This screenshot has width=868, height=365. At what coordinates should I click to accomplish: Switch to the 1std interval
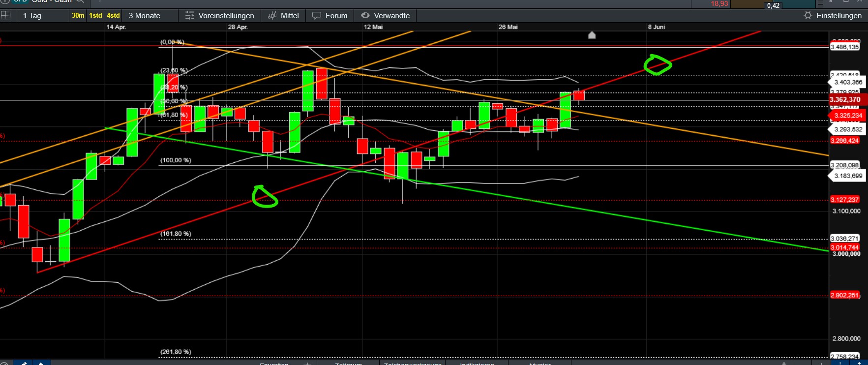[95, 16]
